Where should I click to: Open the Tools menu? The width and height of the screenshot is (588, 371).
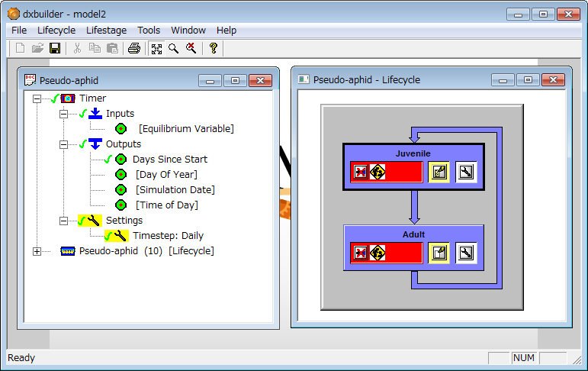(x=149, y=30)
